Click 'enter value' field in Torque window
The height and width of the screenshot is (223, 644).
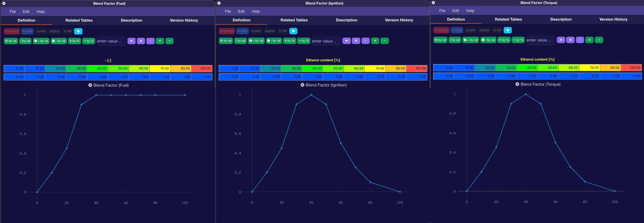pos(540,40)
